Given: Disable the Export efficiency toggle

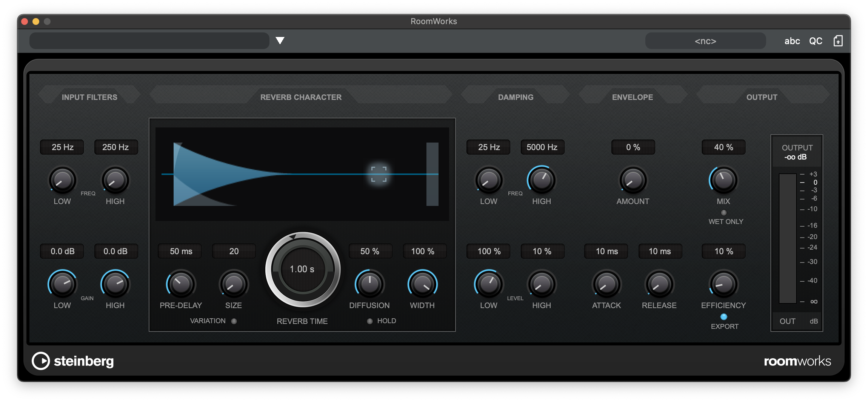Looking at the screenshot, I should point(723,317).
